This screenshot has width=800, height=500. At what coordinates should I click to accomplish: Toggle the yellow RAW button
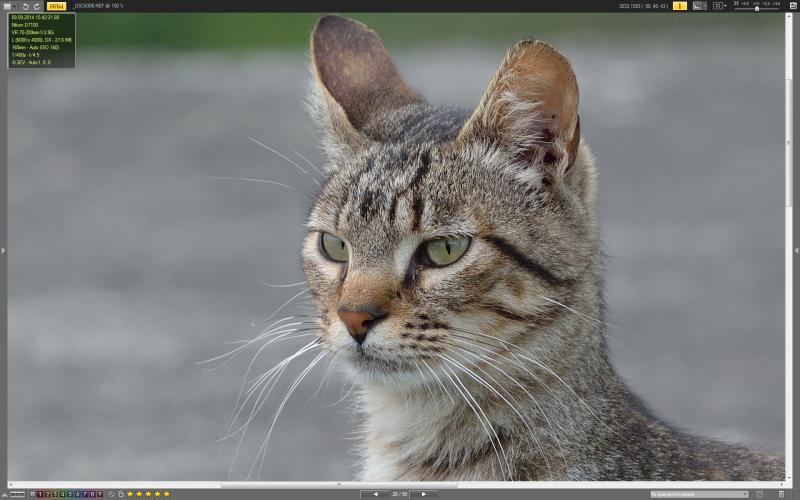56,6
